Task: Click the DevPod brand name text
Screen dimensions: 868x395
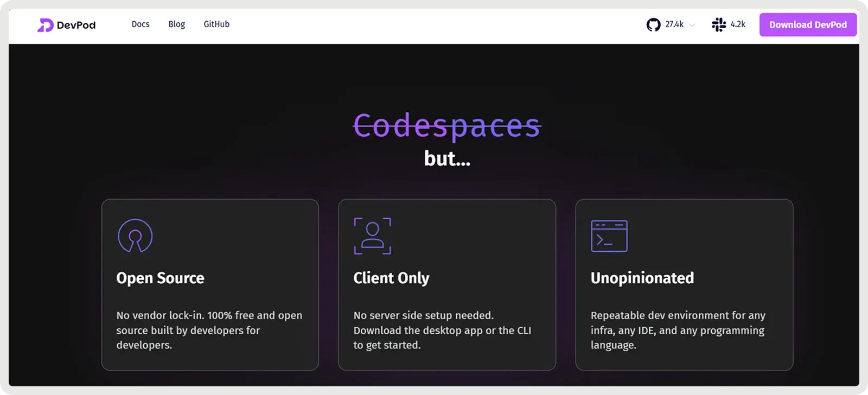Action: 76,25
